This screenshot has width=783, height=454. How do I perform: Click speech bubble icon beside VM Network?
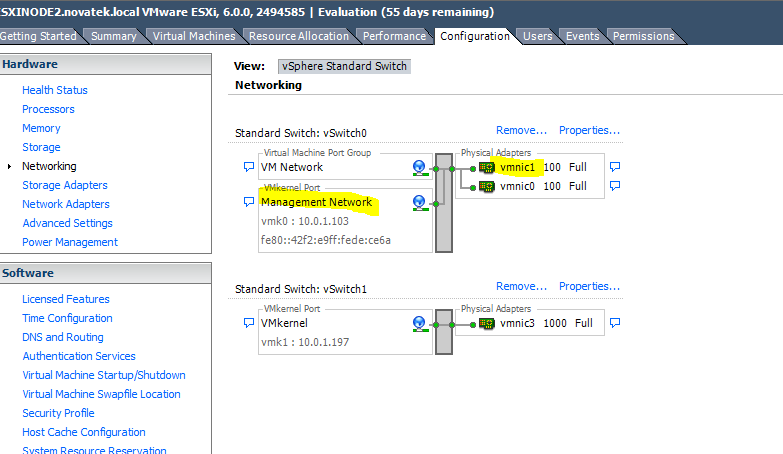click(x=249, y=167)
